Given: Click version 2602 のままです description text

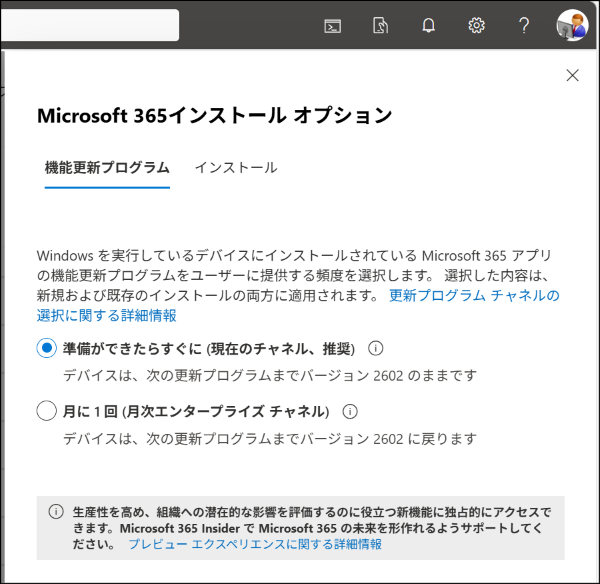Looking at the screenshot, I should [x=270, y=375].
